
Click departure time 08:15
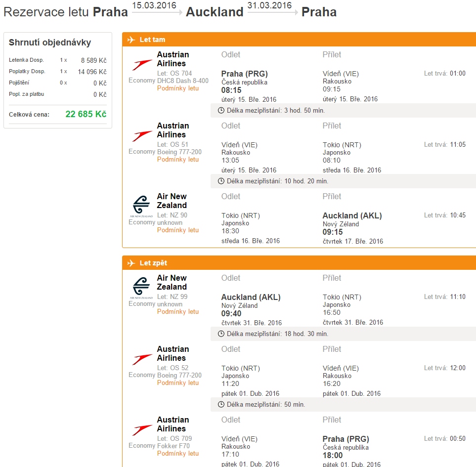pos(231,90)
